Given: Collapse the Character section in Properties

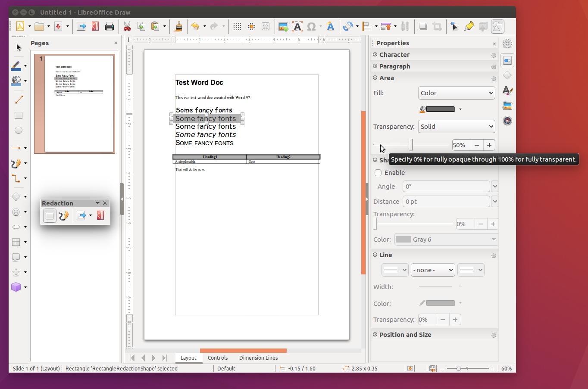Looking at the screenshot, I should (375, 55).
